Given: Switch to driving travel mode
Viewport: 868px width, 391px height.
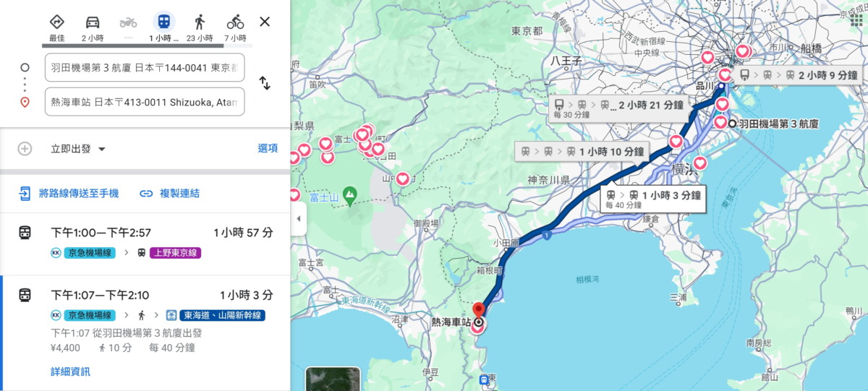Looking at the screenshot, I should click(93, 22).
